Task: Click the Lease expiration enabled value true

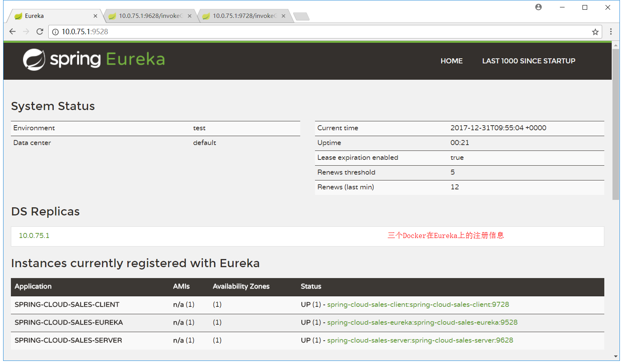Action: click(x=457, y=157)
